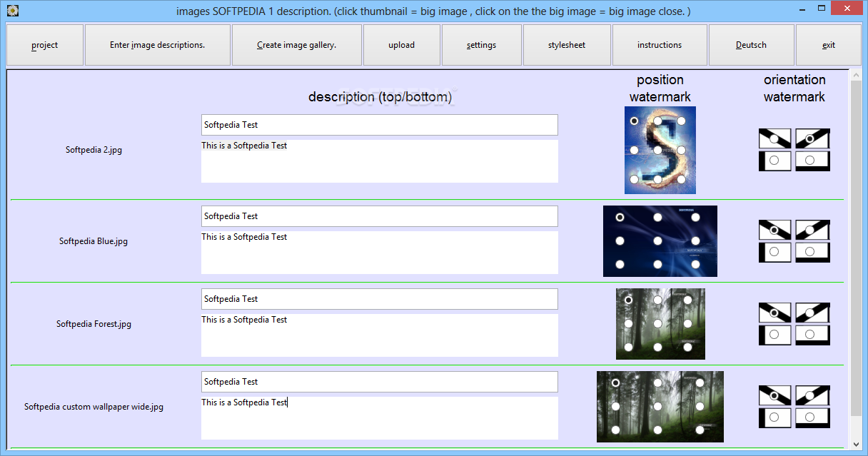Switch to Enter image descriptions
The image size is (868, 456).
click(x=158, y=45)
